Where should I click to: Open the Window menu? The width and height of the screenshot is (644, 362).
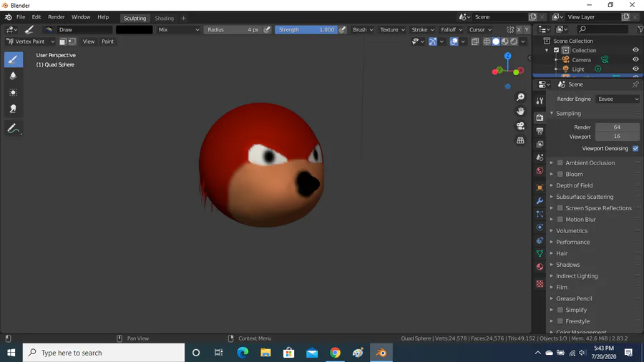[x=80, y=17]
